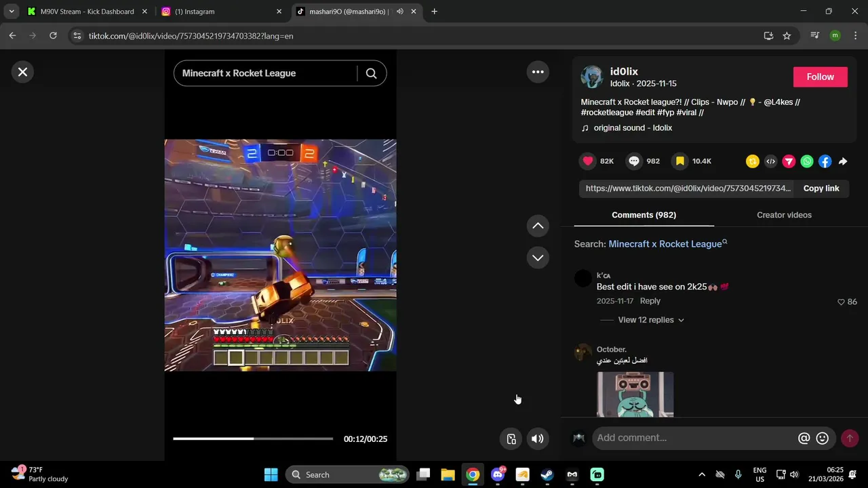Insert a mention with the @ icon
868x488 pixels.
pyautogui.click(x=804, y=439)
